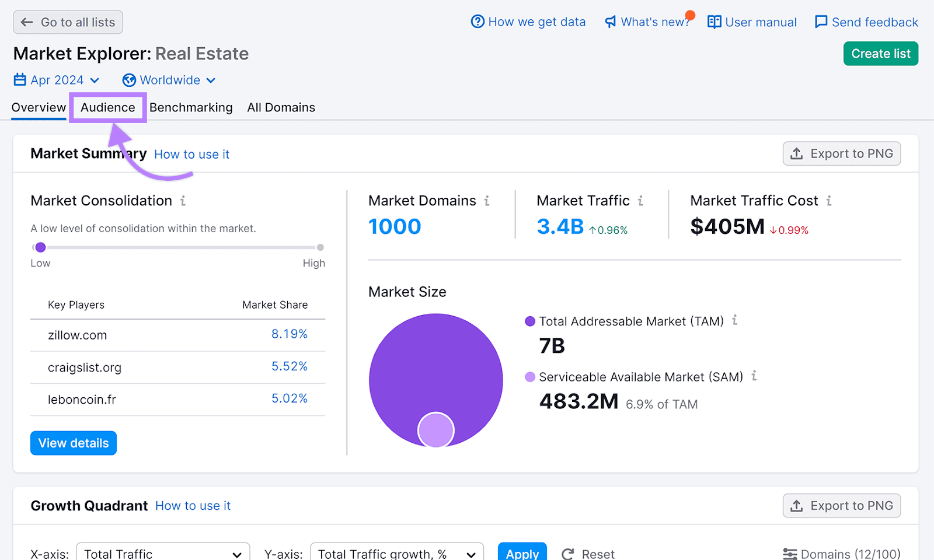Click the Send feedback chat icon
Image resolution: width=934 pixels, height=560 pixels.
821,22
